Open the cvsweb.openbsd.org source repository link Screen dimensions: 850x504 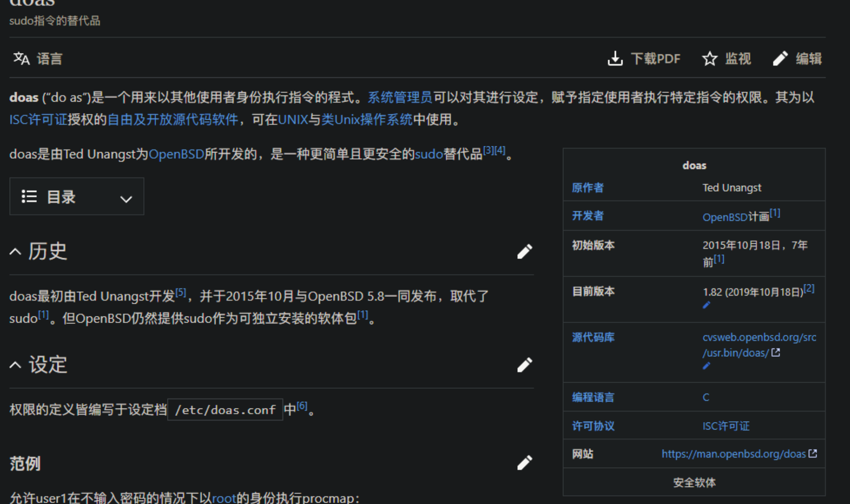(x=759, y=345)
